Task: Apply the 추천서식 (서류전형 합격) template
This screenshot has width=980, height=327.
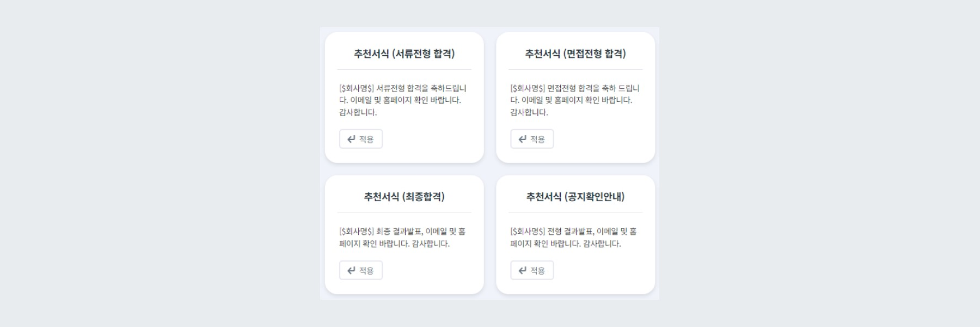Action: click(x=360, y=139)
